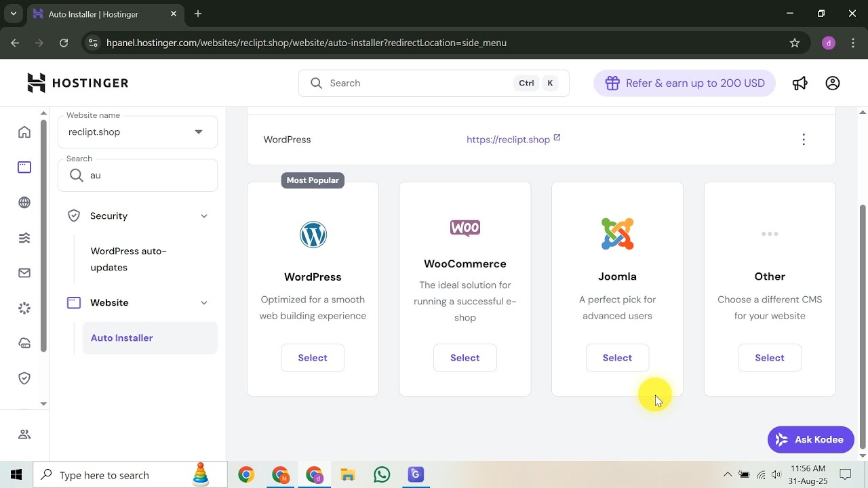Open the announcements megaphone icon

(x=800, y=83)
